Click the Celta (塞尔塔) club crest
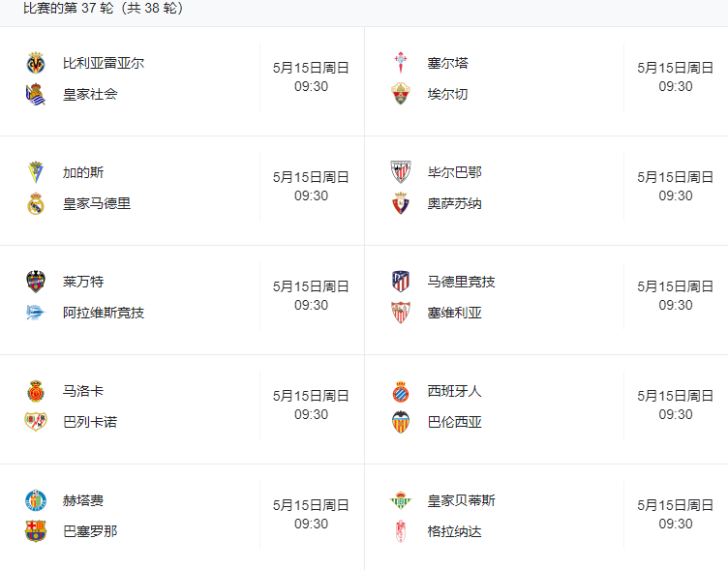The image size is (728, 570). tap(401, 64)
